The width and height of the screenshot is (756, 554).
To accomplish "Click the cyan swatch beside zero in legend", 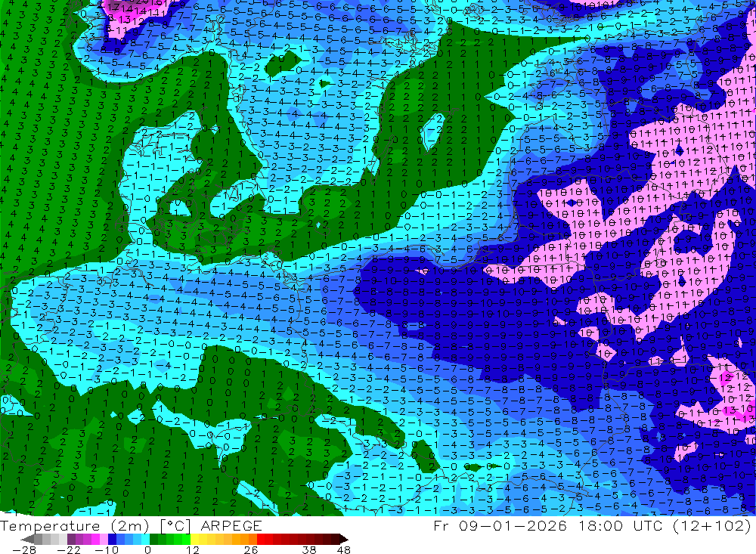I will 145,539.
